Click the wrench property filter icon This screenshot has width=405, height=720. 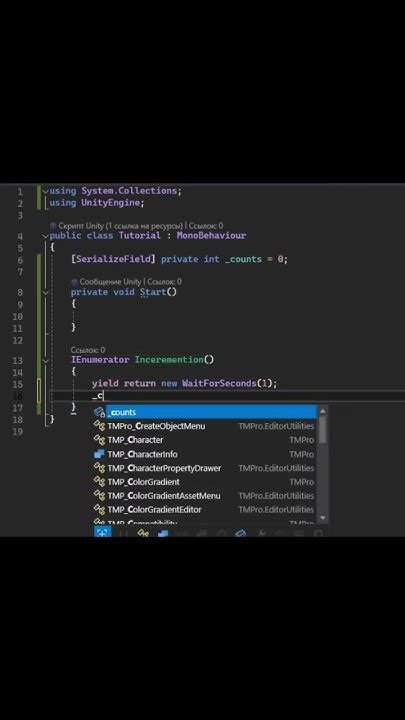(261, 533)
